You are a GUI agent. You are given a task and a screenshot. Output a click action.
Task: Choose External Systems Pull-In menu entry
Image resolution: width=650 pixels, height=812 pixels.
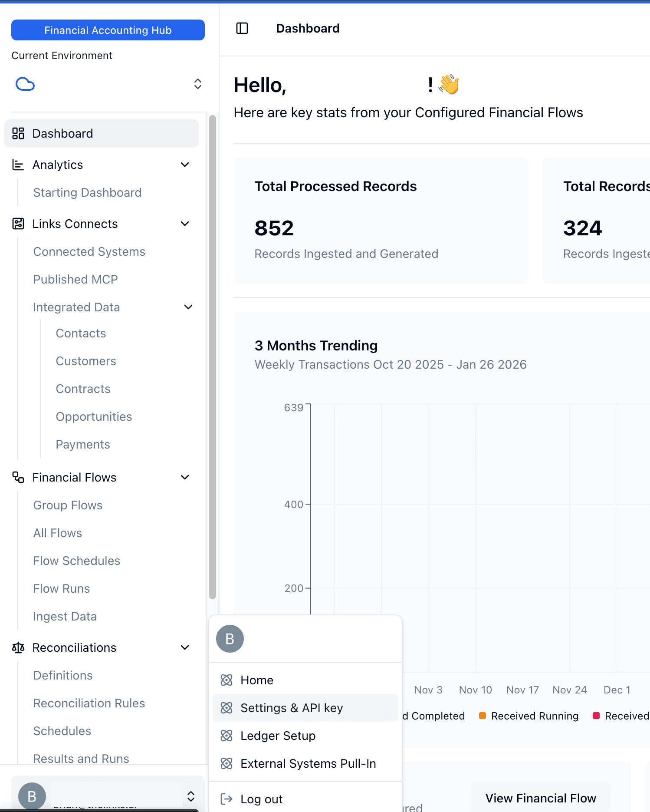[x=308, y=763]
